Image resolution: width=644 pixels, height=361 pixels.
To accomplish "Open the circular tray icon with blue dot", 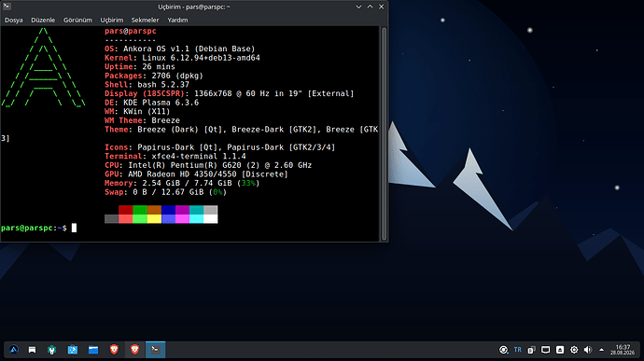I will [x=504, y=350].
